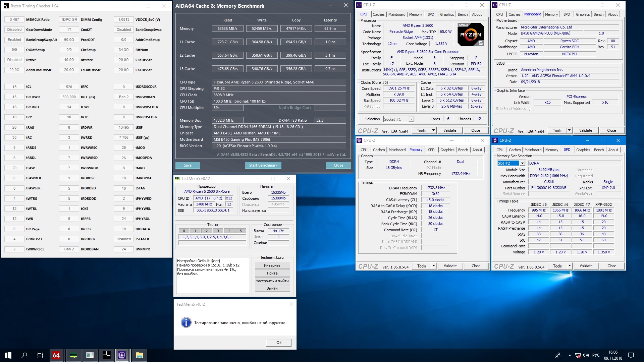
Task: Open File Explorer from the taskbar
Action: [139, 355]
